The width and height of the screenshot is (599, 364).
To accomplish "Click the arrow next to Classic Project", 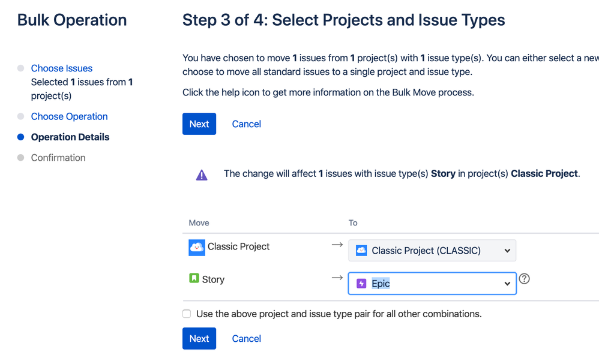I will coord(337,245).
